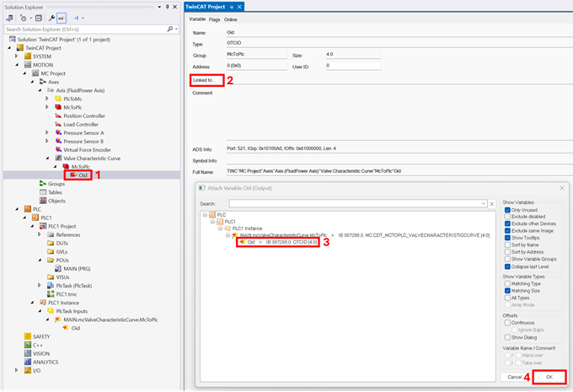573x392 pixels.
Task: Click the User ID field
Action: coord(353,66)
